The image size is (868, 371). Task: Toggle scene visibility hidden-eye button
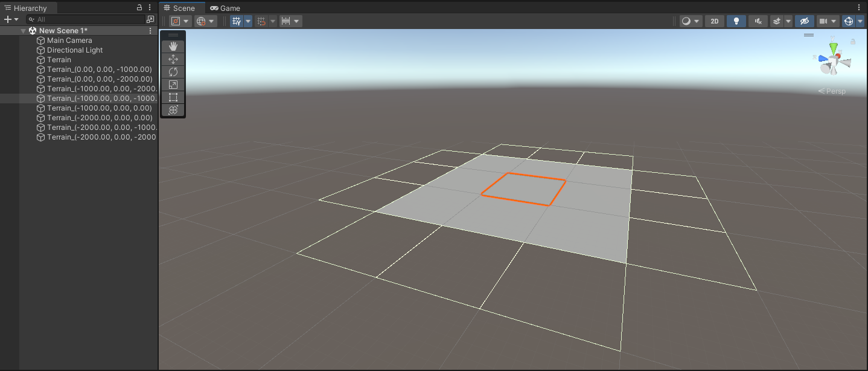coord(804,21)
